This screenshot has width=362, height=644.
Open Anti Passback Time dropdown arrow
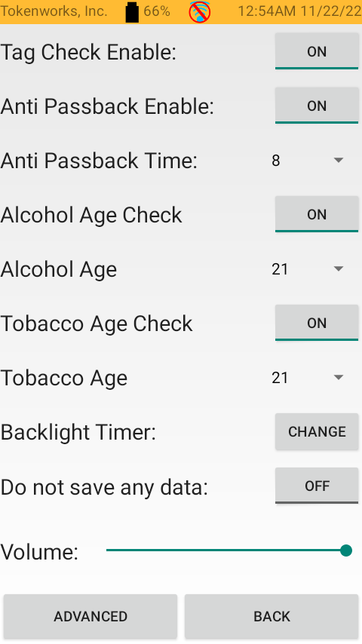(339, 160)
